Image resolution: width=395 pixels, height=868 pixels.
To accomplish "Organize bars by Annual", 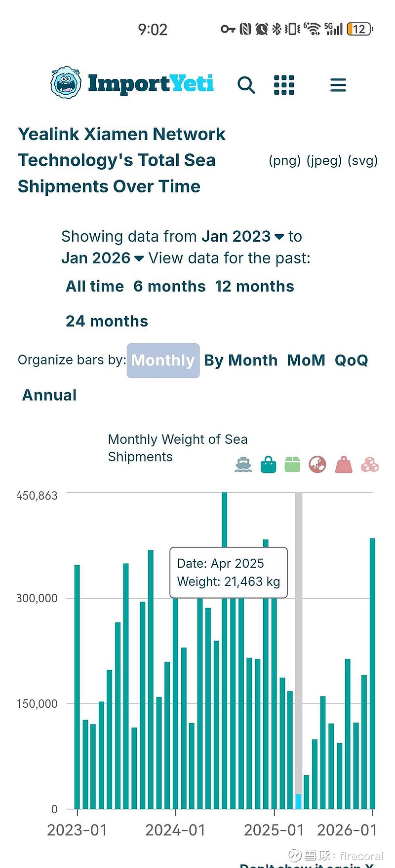I will coord(49,395).
